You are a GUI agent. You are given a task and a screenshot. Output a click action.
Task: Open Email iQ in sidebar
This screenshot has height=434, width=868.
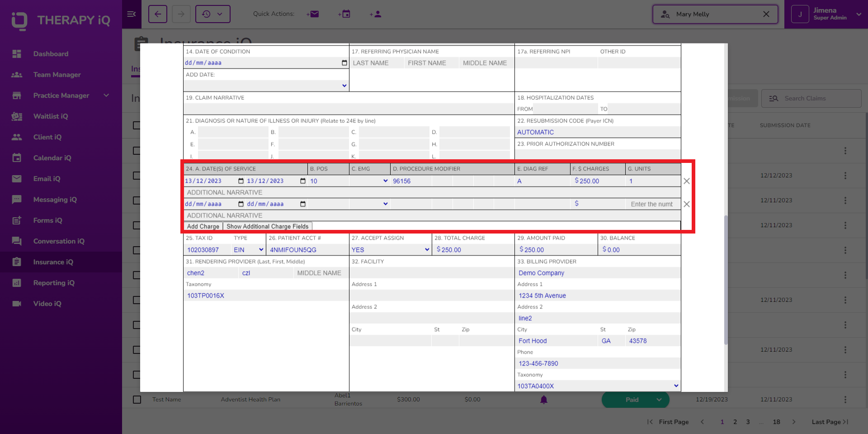47,179
